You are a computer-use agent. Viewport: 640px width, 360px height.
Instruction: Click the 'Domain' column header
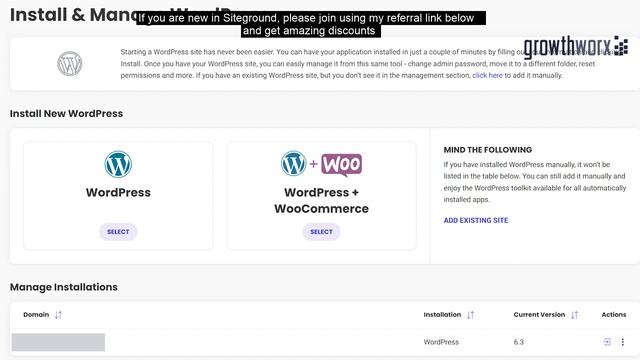click(x=36, y=315)
